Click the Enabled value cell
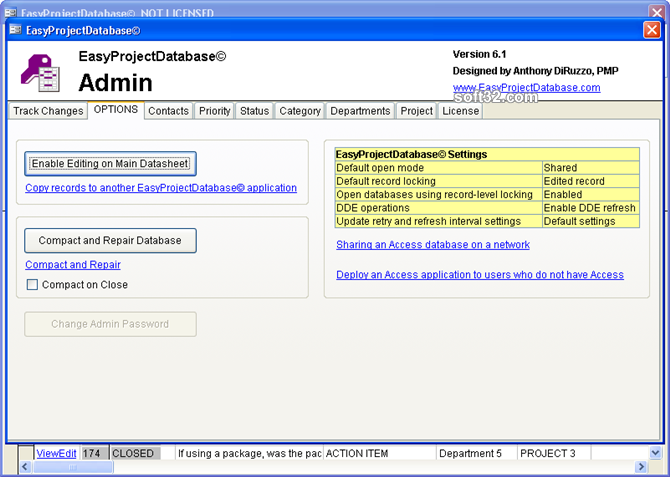Screen dimensions: 670x477 tap(591, 194)
